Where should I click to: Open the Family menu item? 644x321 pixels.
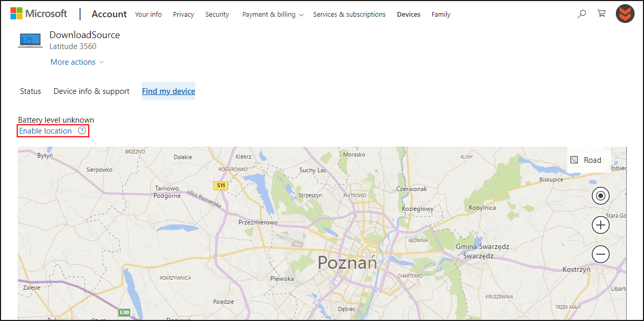point(441,15)
